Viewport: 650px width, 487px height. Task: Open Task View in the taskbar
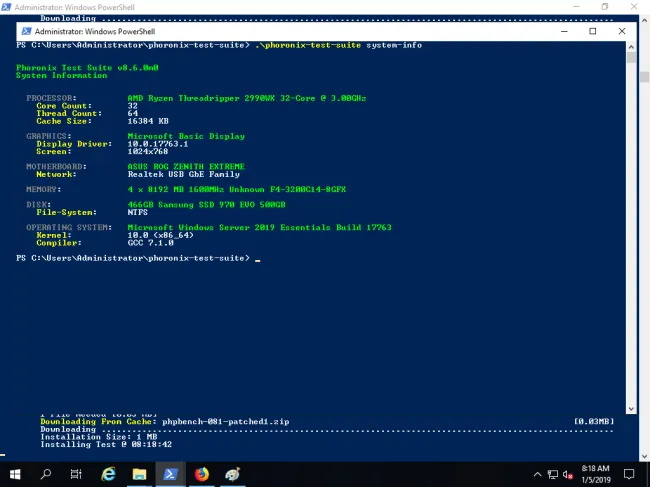click(x=76, y=474)
